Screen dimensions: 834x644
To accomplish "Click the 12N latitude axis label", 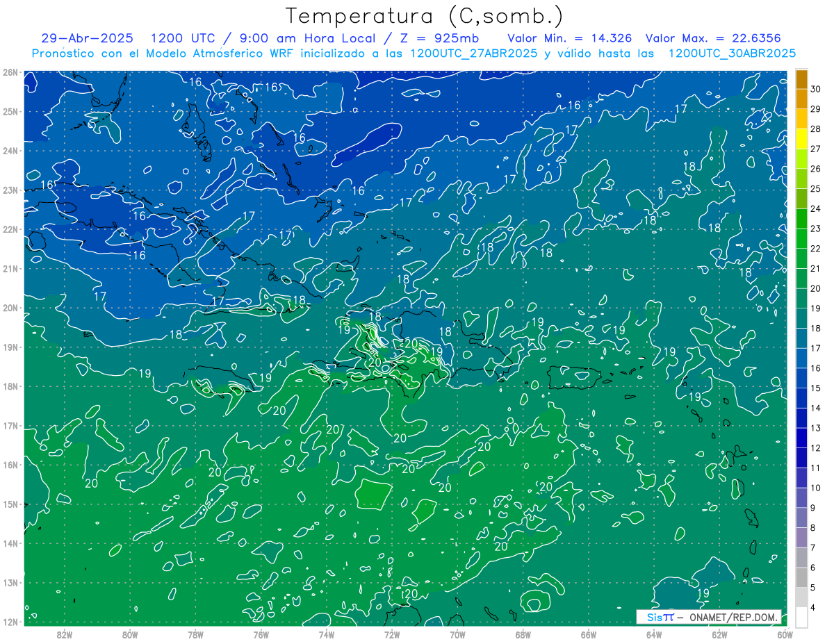I will (10, 622).
